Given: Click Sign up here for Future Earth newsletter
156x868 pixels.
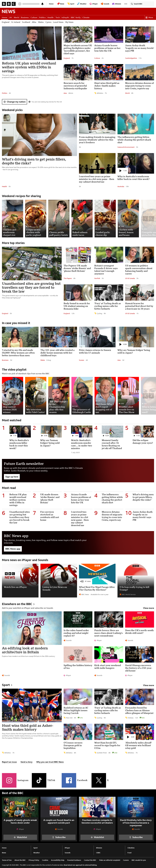Looking at the screenshot, I should (12, 477).
